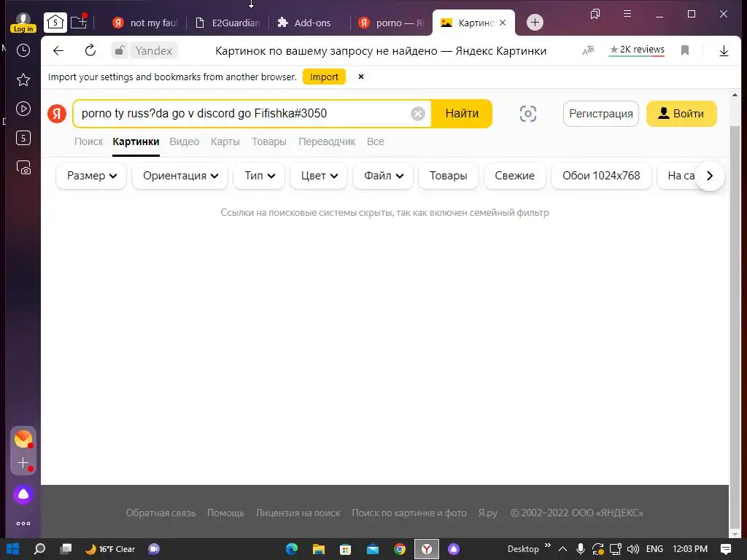Image resolution: width=747 pixels, height=560 pixels.
Task: Apply the Товары filter chip
Action: 449,176
